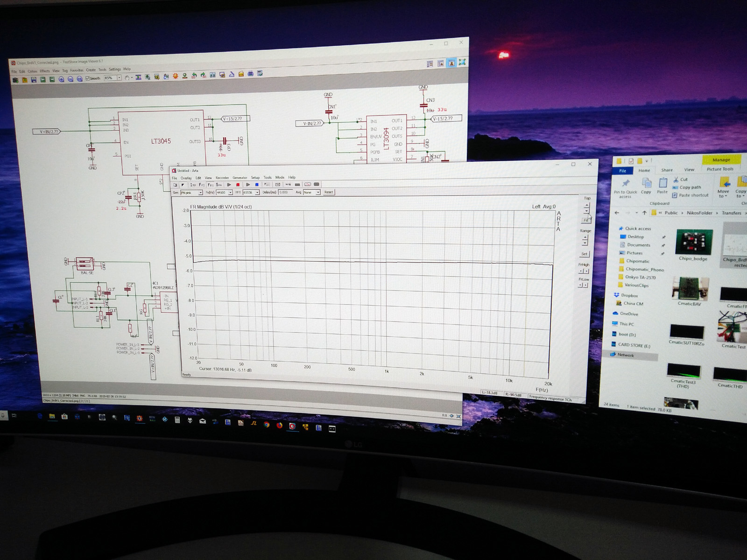The image size is (747, 560).
Task: Click Copy path in Explorer ribbon
Action: [x=687, y=187]
